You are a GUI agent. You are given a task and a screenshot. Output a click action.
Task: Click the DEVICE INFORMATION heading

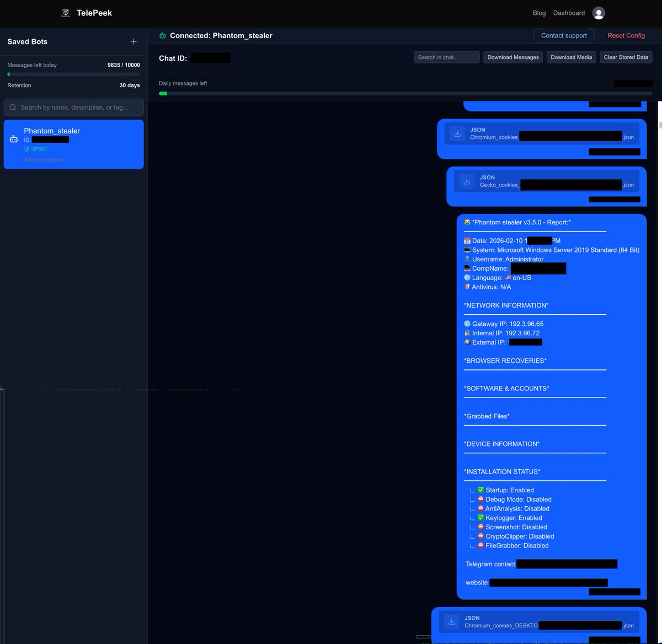(502, 444)
